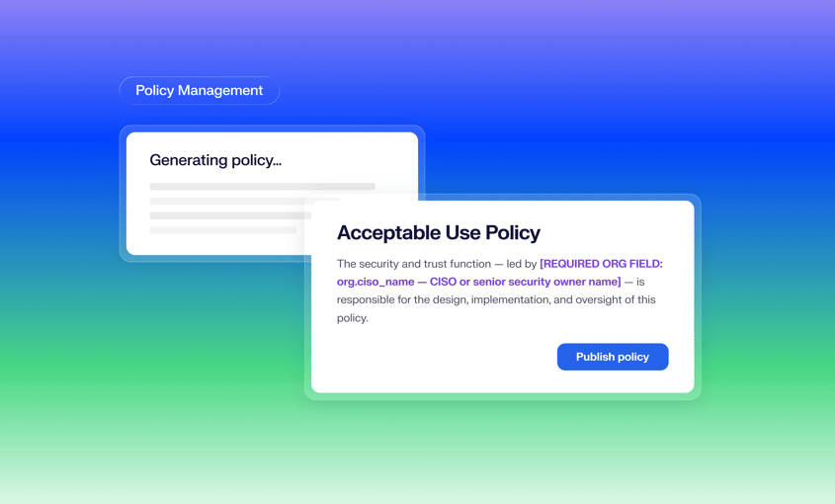Image resolution: width=835 pixels, height=504 pixels.
Task: Click "The security and trust function" text
Action: [x=414, y=264]
